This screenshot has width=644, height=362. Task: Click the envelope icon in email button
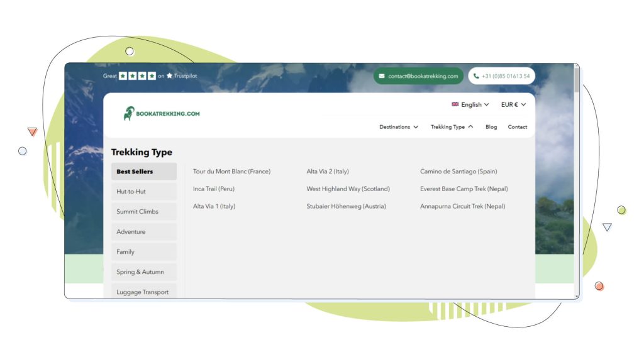[x=382, y=76]
